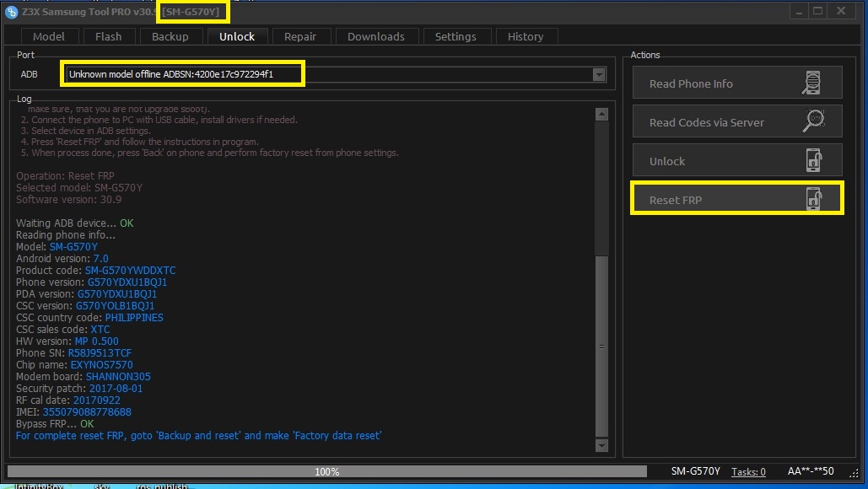This screenshot has height=489, width=868.
Task: Click the CSC country code PHILIPPINES
Action: point(134,318)
